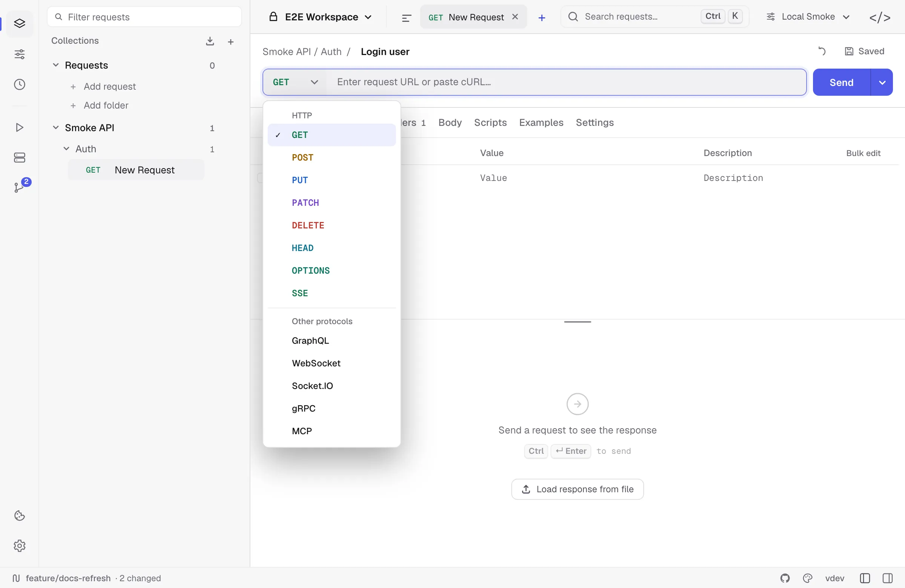Toggle the left sidebar panel icon
The width and height of the screenshot is (905, 588).
(x=865, y=578)
